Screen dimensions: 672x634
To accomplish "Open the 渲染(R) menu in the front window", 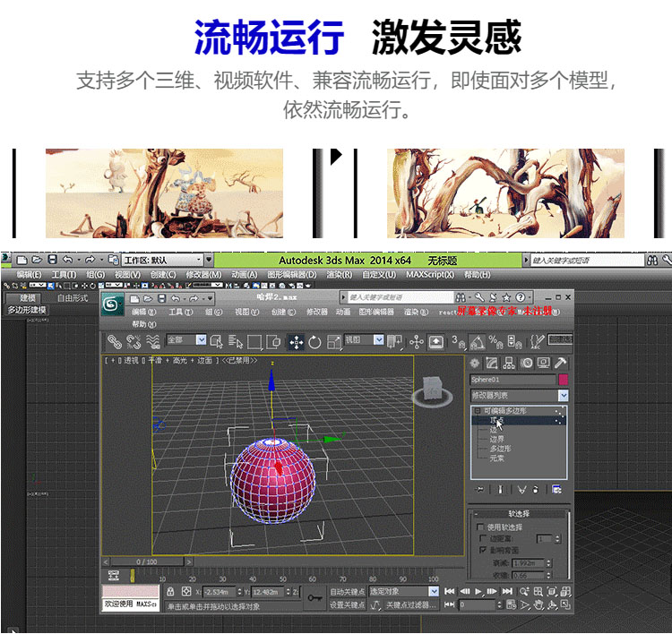I will coord(416,312).
